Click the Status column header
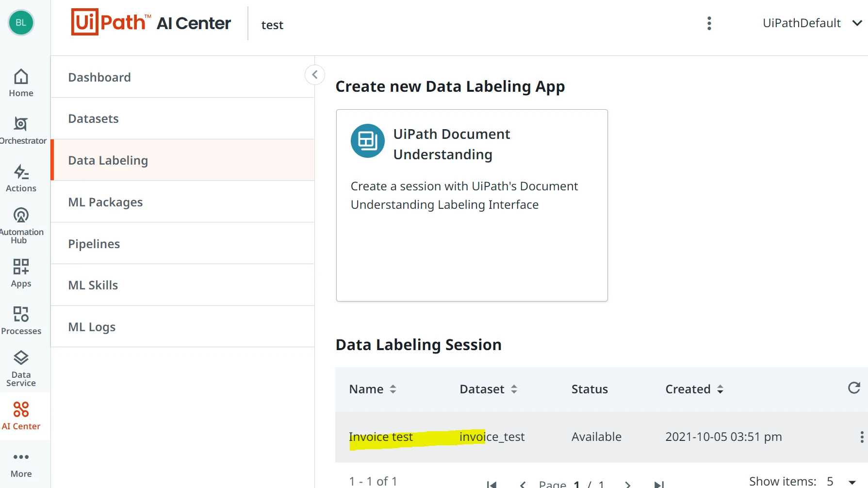 [590, 389]
